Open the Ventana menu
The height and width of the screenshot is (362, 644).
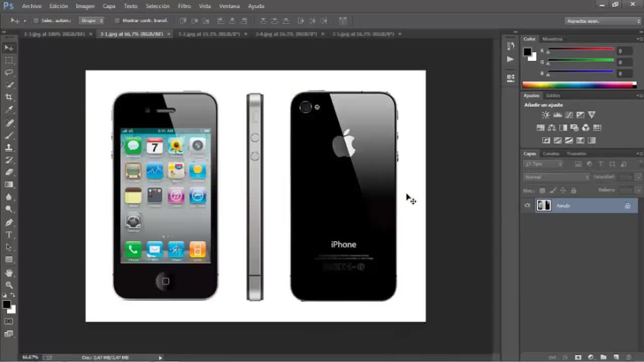point(229,6)
